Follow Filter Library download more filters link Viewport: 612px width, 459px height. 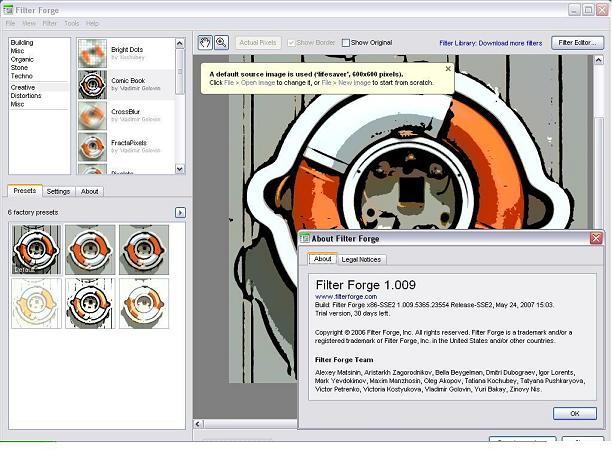[x=491, y=43]
